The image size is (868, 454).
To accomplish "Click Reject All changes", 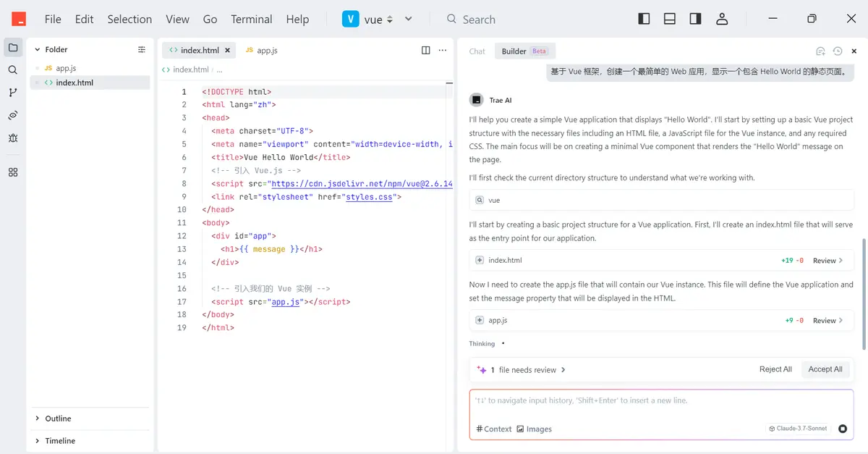I will click(775, 369).
